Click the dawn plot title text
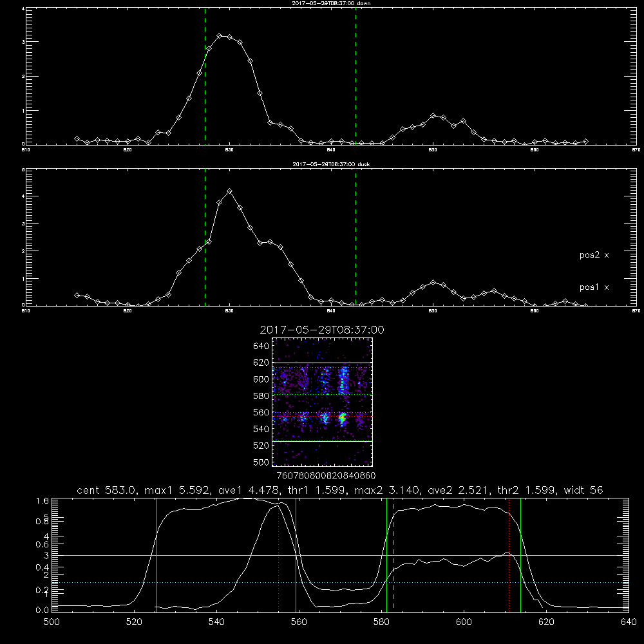644x644 pixels. [x=331, y=3]
